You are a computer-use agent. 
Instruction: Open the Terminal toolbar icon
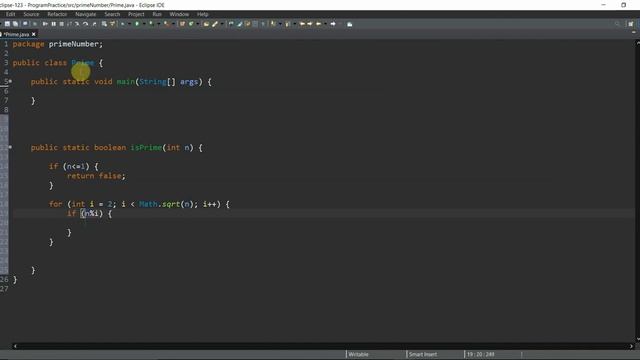click(x=25, y=24)
